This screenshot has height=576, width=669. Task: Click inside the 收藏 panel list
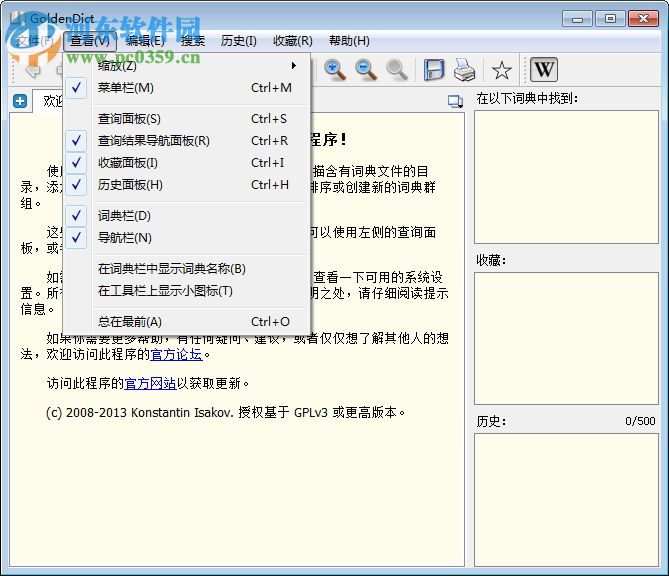[x=566, y=338]
